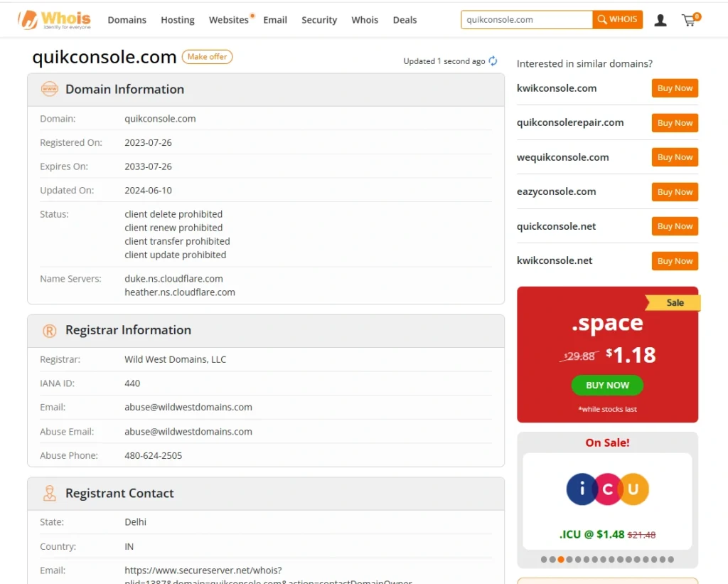
Task: Buy Now for kwikconsole.net
Action: [x=675, y=260]
